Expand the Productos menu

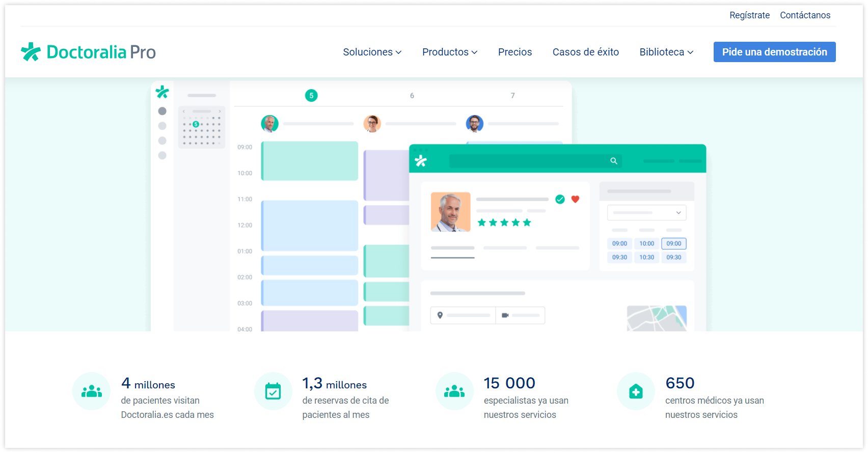pos(450,52)
